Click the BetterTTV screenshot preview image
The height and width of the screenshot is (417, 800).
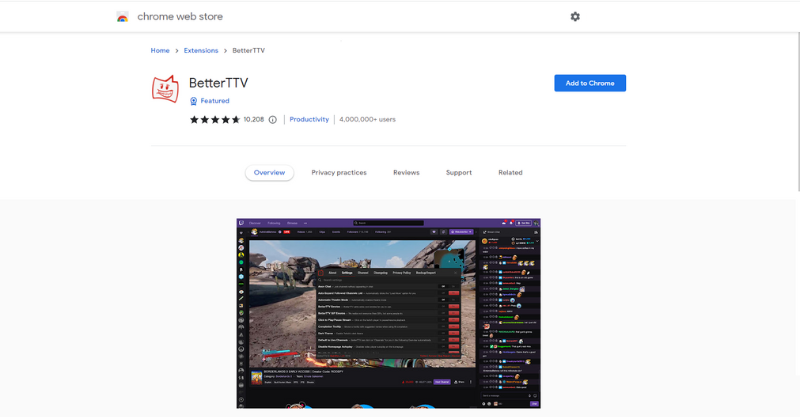click(x=388, y=313)
